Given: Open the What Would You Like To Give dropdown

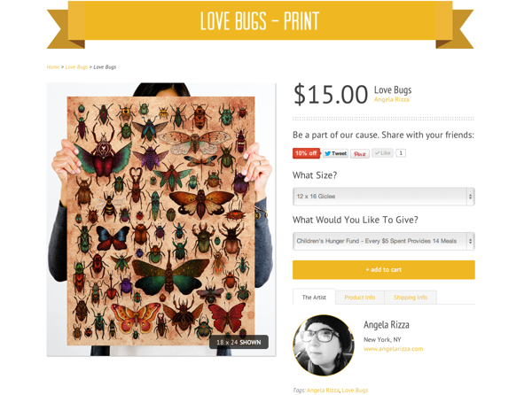Looking at the screenshot, I should click(x=383, y=241).
